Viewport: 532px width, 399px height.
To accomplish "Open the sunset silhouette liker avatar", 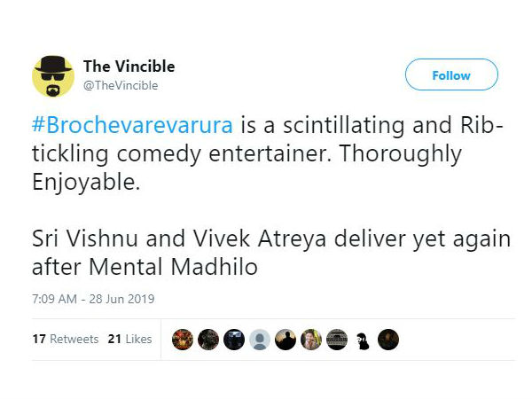I will tap(285, 340).
